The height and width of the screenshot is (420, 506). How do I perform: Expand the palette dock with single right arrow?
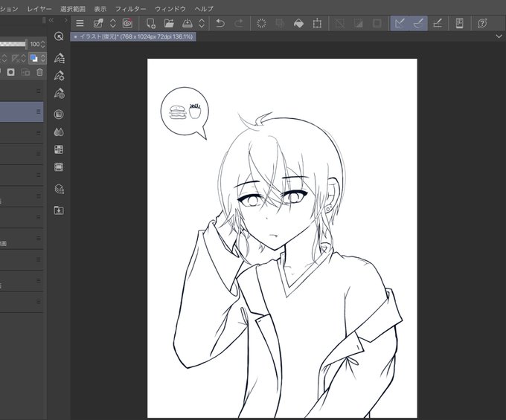66,20
